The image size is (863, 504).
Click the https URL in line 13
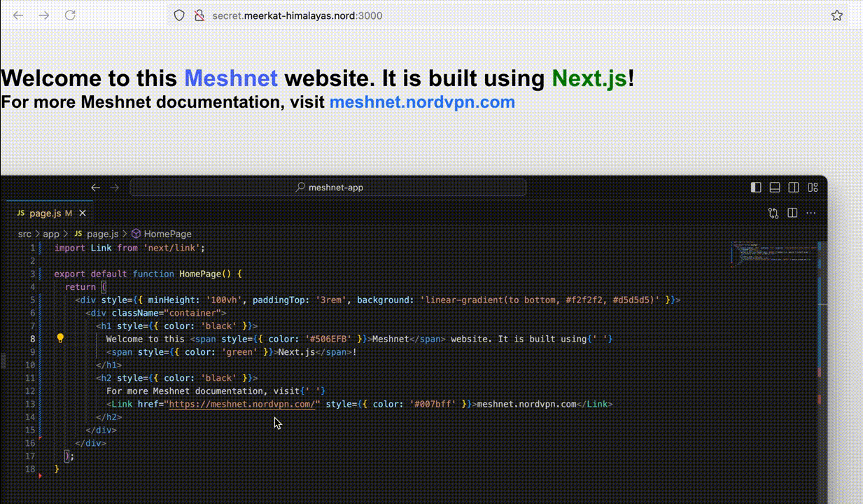(241, 404)
